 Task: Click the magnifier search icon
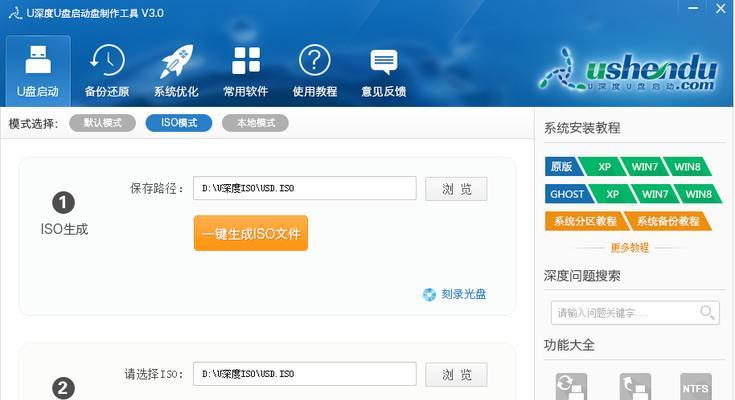point(707,312)
